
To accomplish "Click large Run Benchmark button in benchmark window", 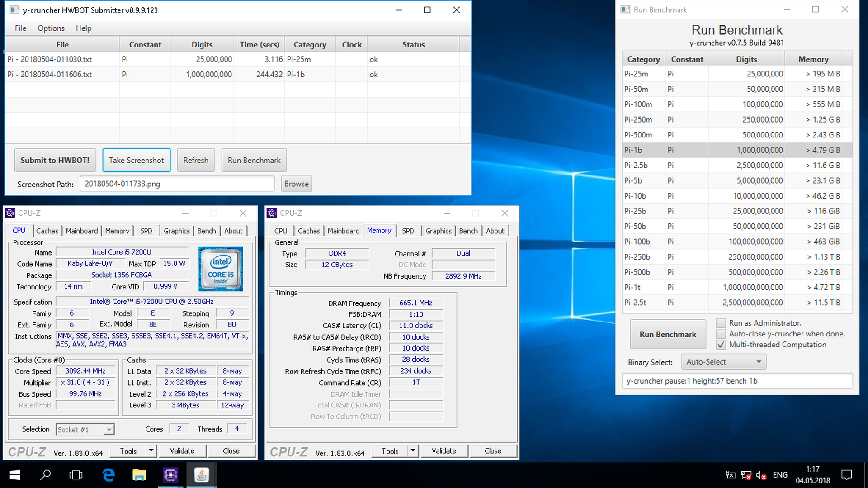I will point(668,334).
